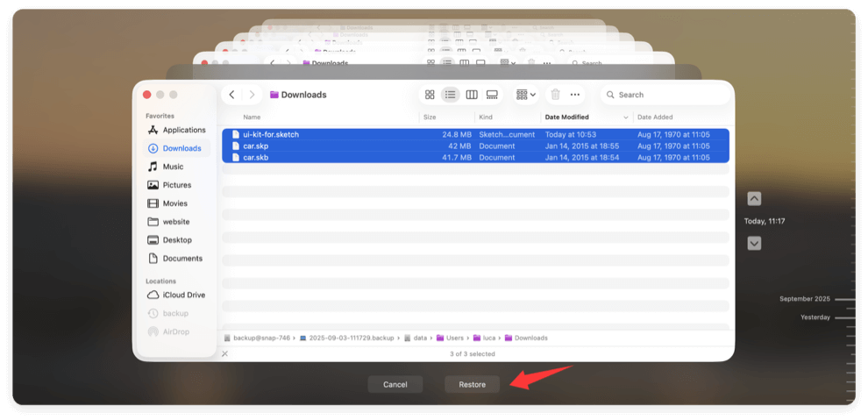Open Desktop in the sidebar
The height and width of the screenshot is (420, 868).
[x=176, y=239]
